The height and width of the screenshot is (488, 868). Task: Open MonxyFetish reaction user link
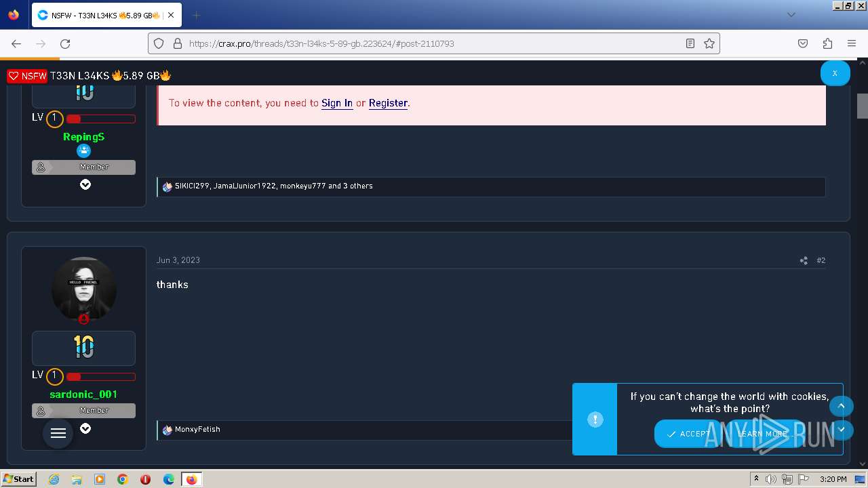197,429
